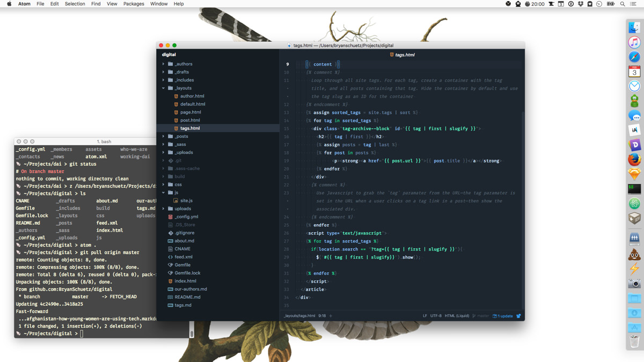644x362 pixels.
Task: Click the Twitter bird icon in status bar
Action: coord(518,316)
